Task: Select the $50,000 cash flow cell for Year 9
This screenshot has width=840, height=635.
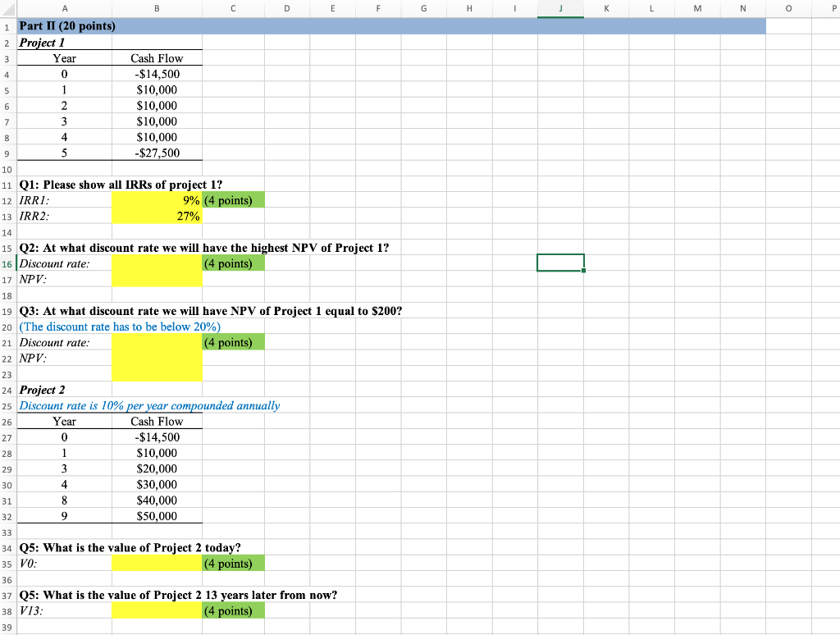Action: pyautogui.click(x=157, y=516)
